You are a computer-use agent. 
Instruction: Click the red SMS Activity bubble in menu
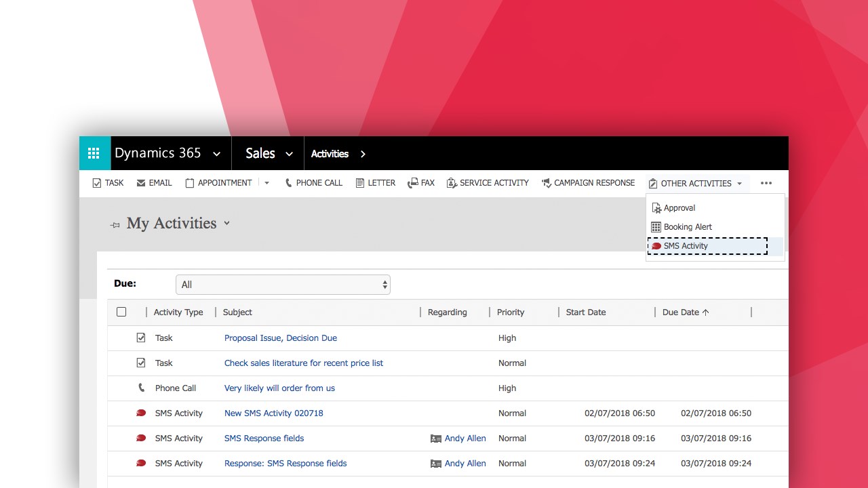[656, 246]
